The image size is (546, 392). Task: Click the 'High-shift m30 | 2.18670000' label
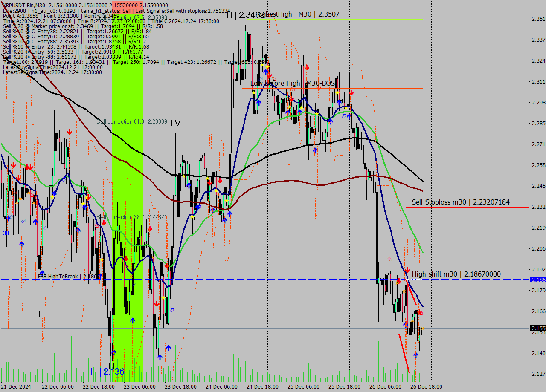[456, 274]
